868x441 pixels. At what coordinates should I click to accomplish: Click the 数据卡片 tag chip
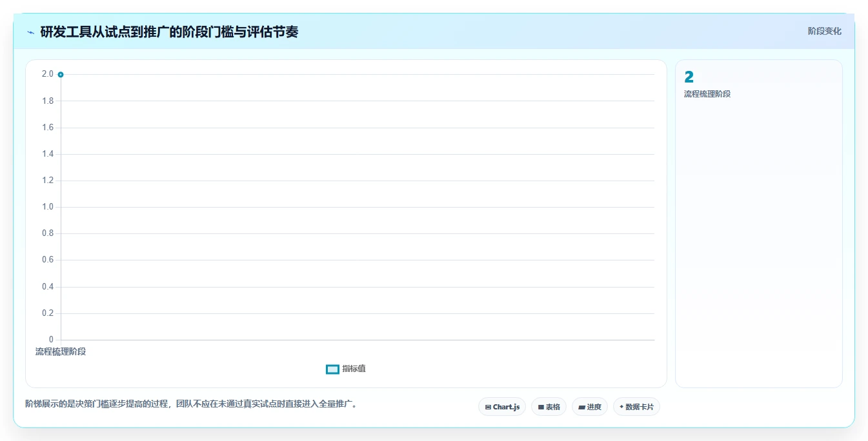(x=636, y=407)
